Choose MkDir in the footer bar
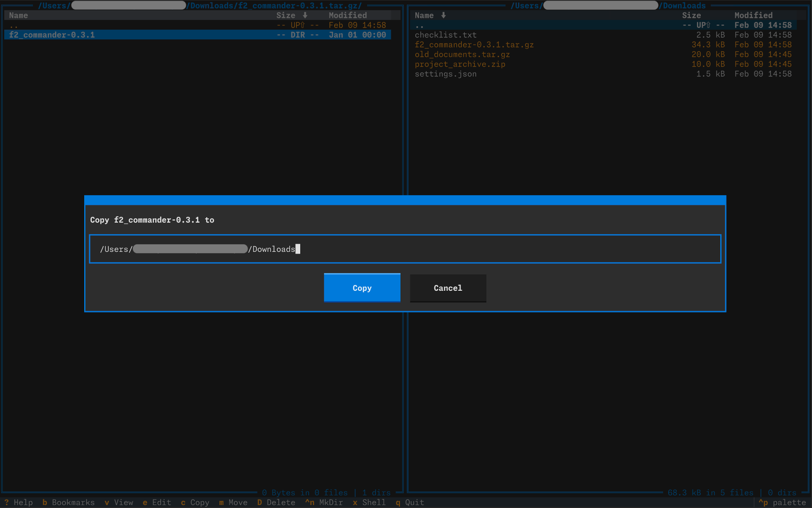The image size is (812, 508). coord(324,502)
